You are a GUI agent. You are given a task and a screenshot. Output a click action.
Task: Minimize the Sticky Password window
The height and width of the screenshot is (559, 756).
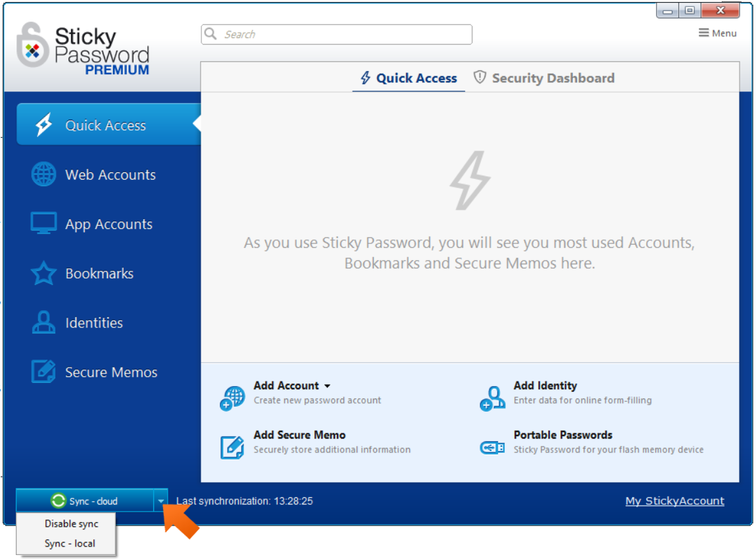(x=668, y=11)
